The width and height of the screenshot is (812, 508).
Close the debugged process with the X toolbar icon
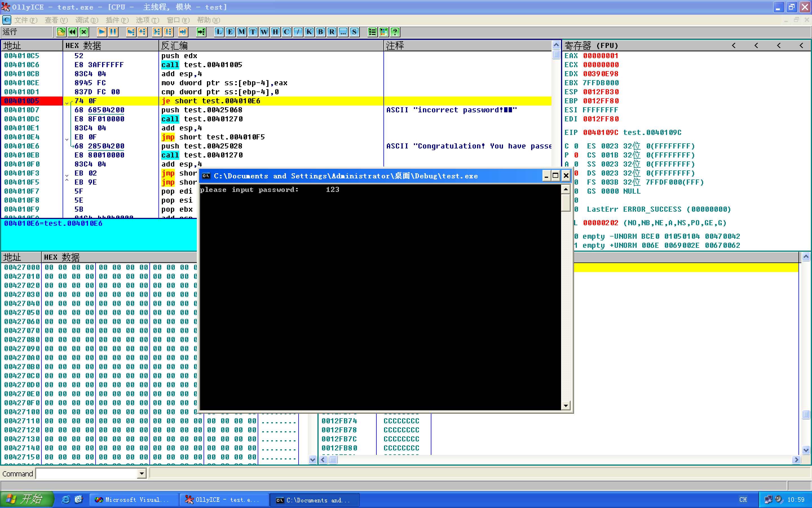click(84, 32)
